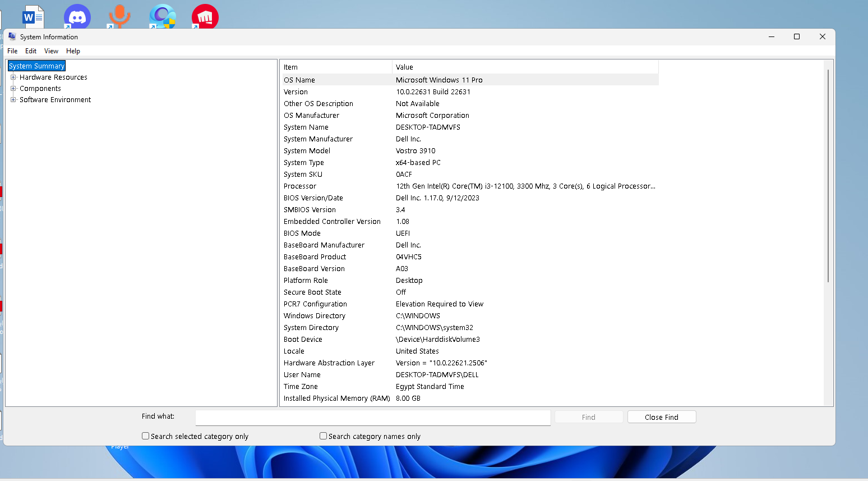Open the View menu
Image resolution: width=868 pixels, height=481 pixels.
pyautogui.click(x=51, y=51)
